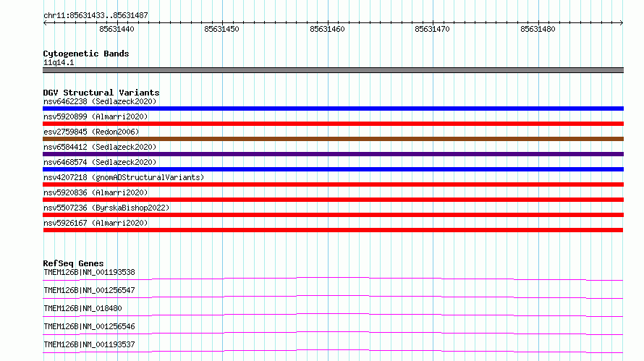Select nsv6468574 (Sedlazeck2020) label
Screen dimensions: 644x361
[100, 162]
